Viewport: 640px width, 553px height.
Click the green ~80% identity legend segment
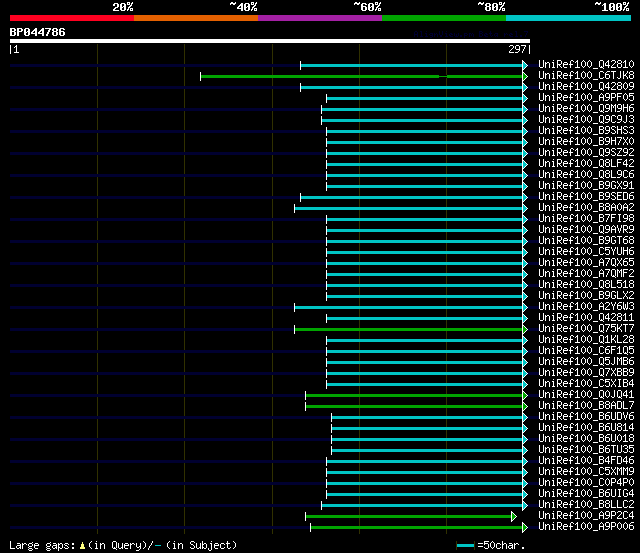click(444, 18)
